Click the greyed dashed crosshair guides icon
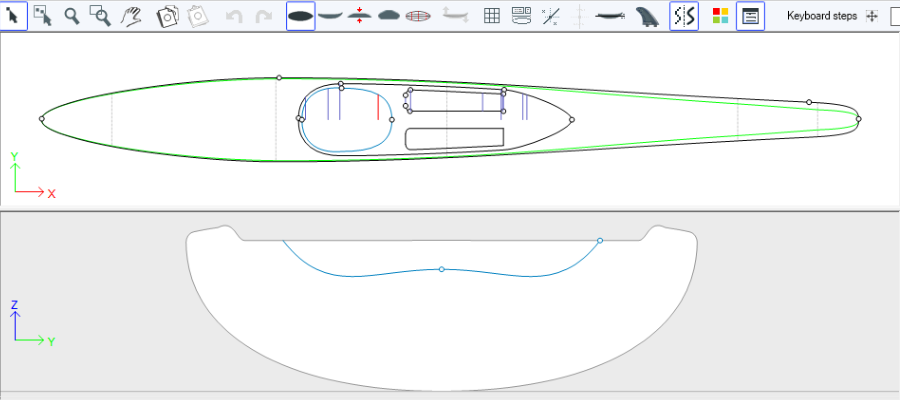Screen dimensions: 900x400 580,17
